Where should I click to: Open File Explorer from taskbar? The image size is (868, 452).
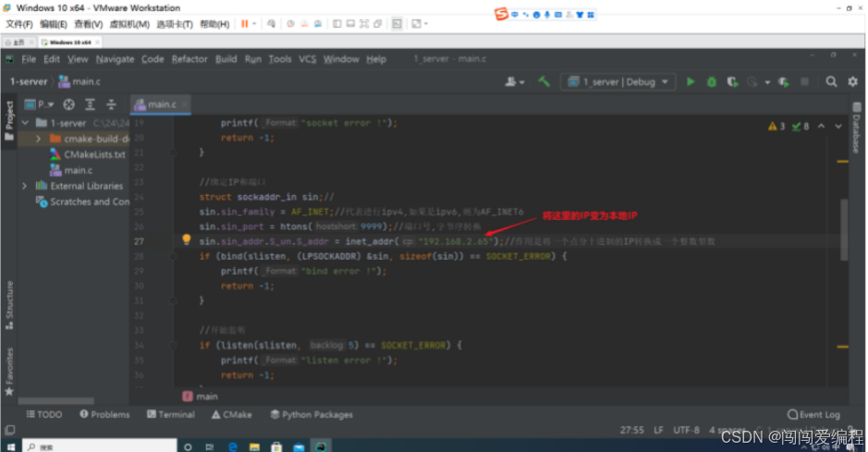point(254,446)
